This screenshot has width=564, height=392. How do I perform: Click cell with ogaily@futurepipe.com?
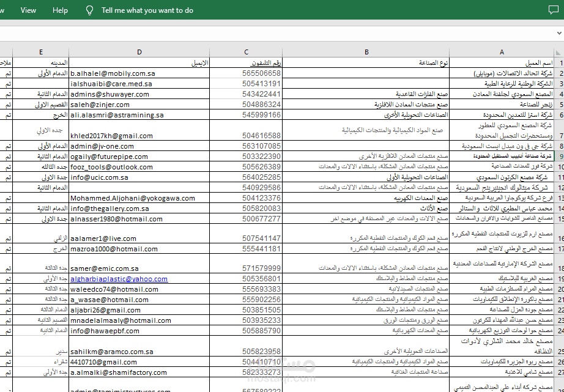139,157
